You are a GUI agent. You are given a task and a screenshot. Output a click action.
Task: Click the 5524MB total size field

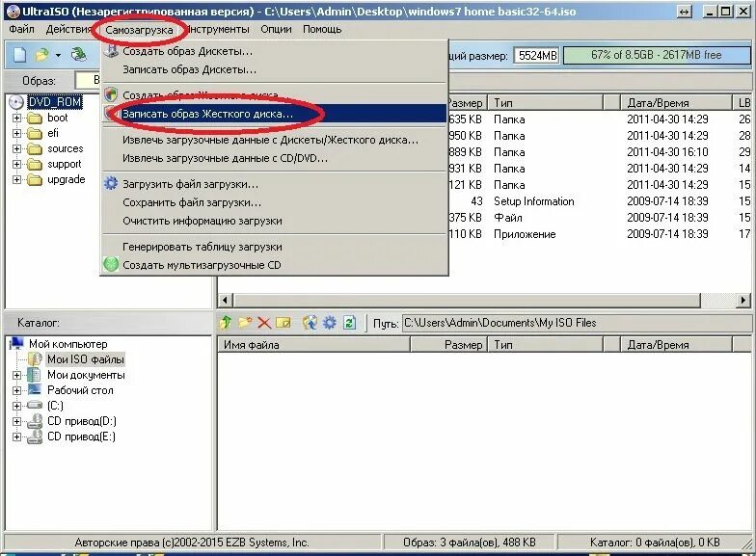click(536, 56)
